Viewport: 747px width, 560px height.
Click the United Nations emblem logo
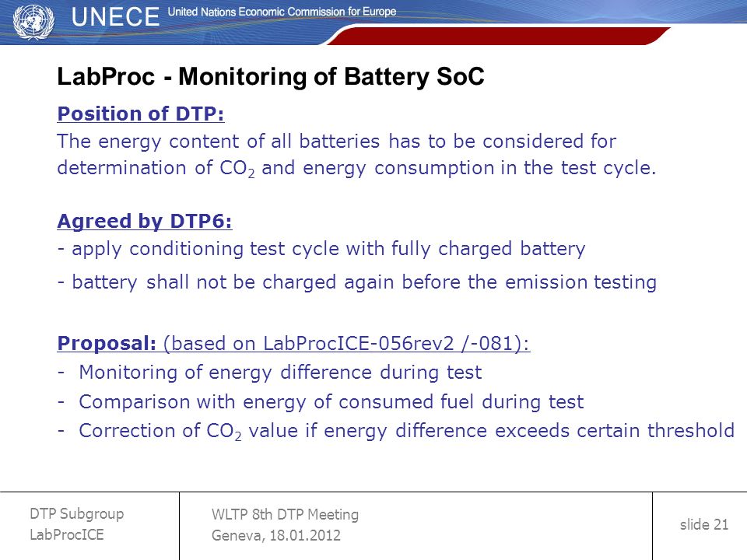[x=33, y=22]
